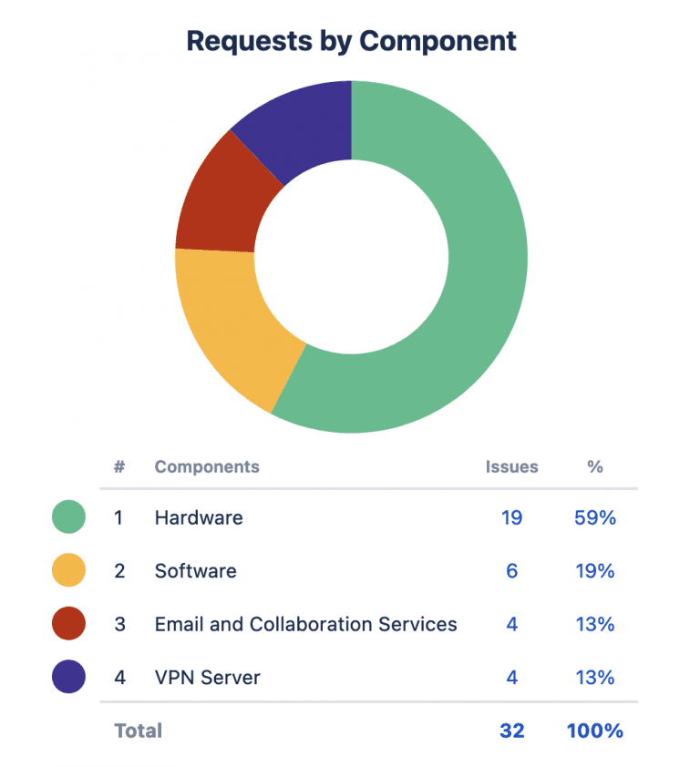Click the red Email and Collaboration legend circle
This screenshot has height=767, width=700.
69,624
